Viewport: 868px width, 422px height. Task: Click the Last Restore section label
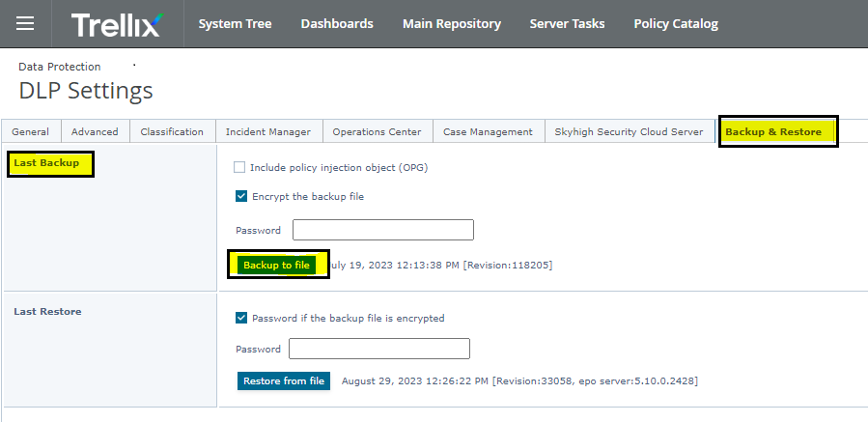(47, 311)
